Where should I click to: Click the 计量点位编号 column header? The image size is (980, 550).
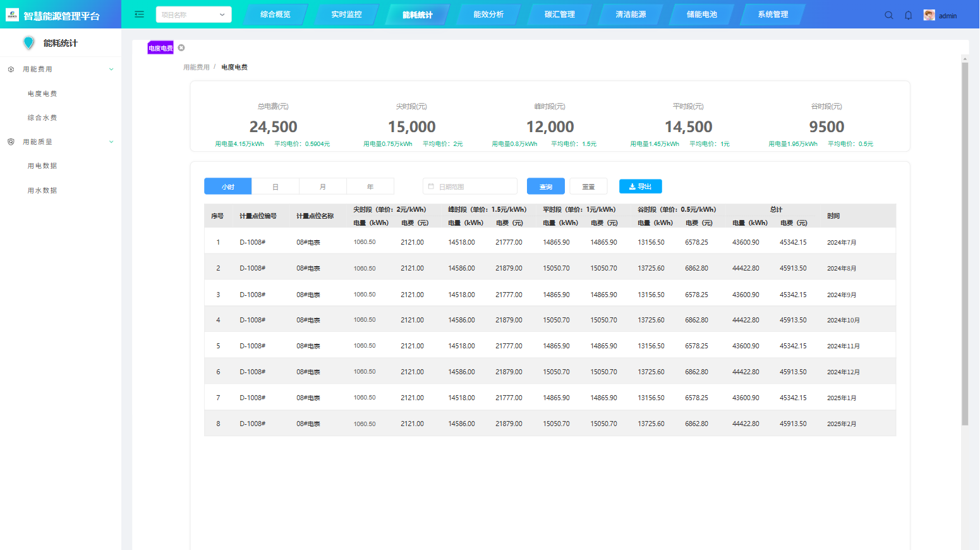click(x=258, y=216)
